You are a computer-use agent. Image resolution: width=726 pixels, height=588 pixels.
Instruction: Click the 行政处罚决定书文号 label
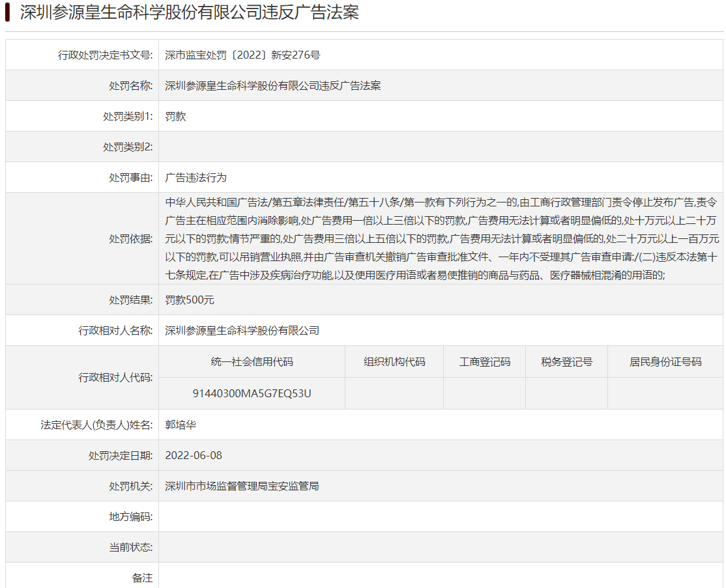(105, 55)
